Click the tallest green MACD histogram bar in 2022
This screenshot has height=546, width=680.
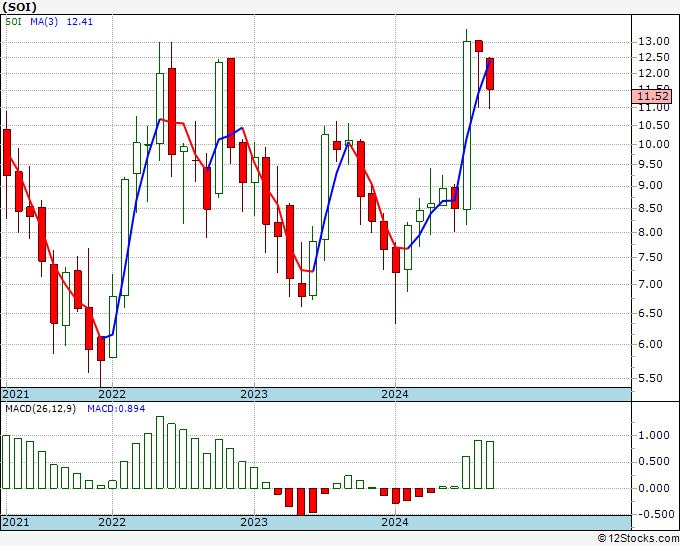coord(160,452)
